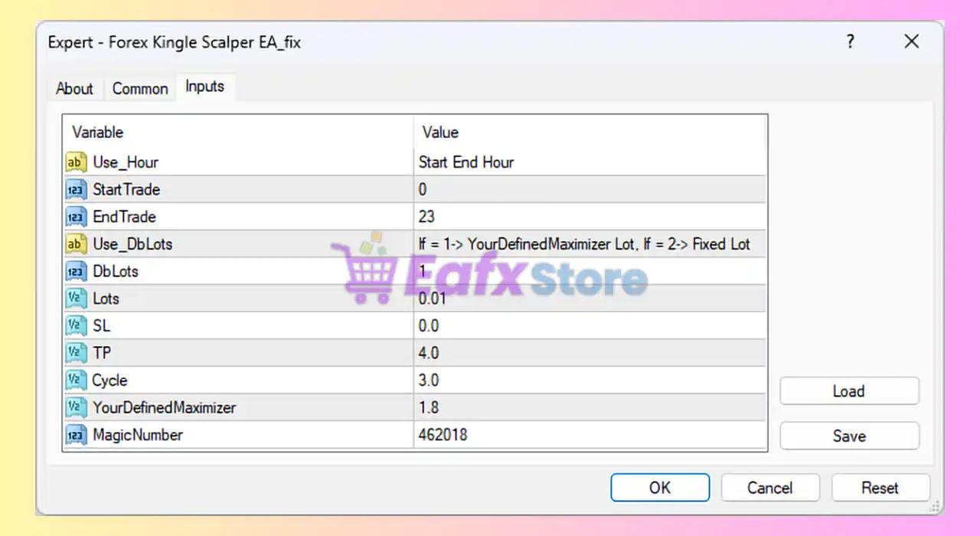
Task: Click the double-type icon beside Cycle
Action: click(x=77, y=381)
